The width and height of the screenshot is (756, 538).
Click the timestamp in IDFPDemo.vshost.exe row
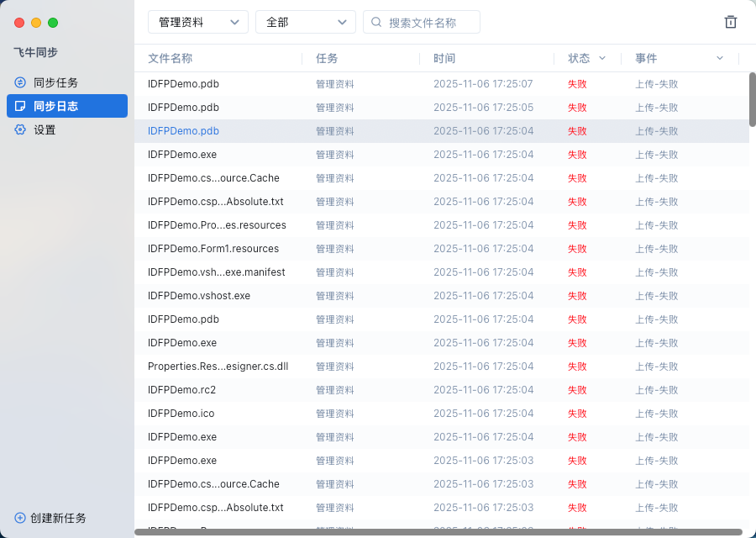click(484, 296)
